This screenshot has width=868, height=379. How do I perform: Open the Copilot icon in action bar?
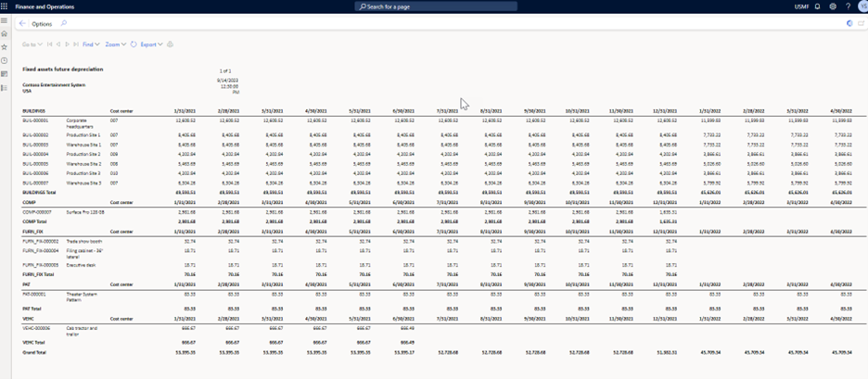(x=849, y=23)
